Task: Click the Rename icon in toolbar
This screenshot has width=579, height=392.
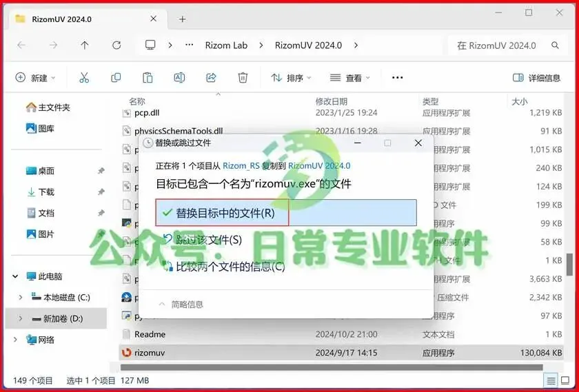Action: [179, 78]
